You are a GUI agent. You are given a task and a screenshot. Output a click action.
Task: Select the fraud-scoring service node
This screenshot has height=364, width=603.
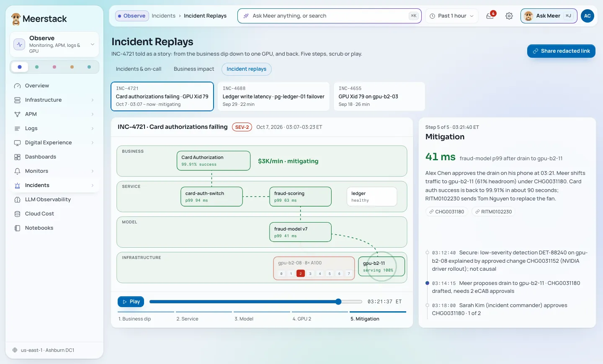300,197
